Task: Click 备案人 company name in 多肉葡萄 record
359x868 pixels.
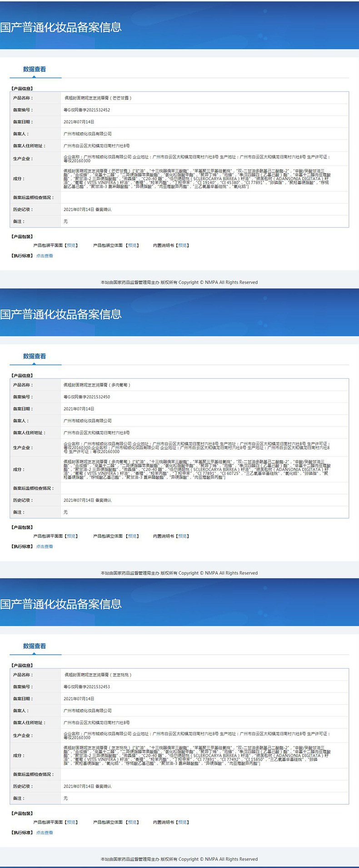Action: [x=88, y=421]
